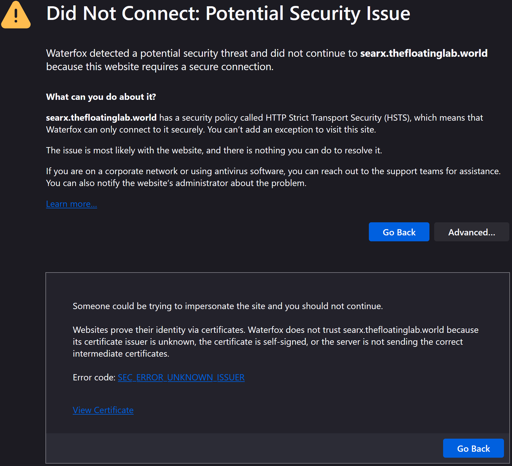Click Go Back button under View Certificate

click(473, 448)
